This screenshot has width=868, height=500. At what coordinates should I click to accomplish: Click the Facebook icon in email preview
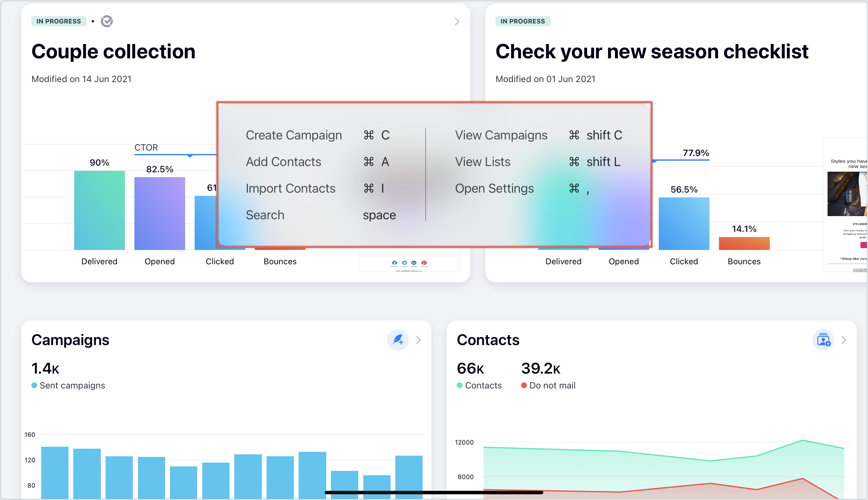click(394, 263)
